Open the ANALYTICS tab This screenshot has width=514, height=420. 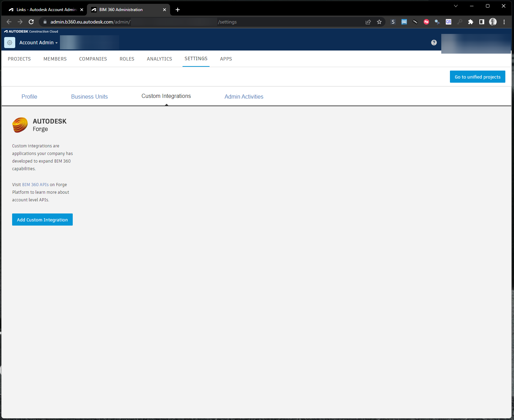click(x=159, y=59)
